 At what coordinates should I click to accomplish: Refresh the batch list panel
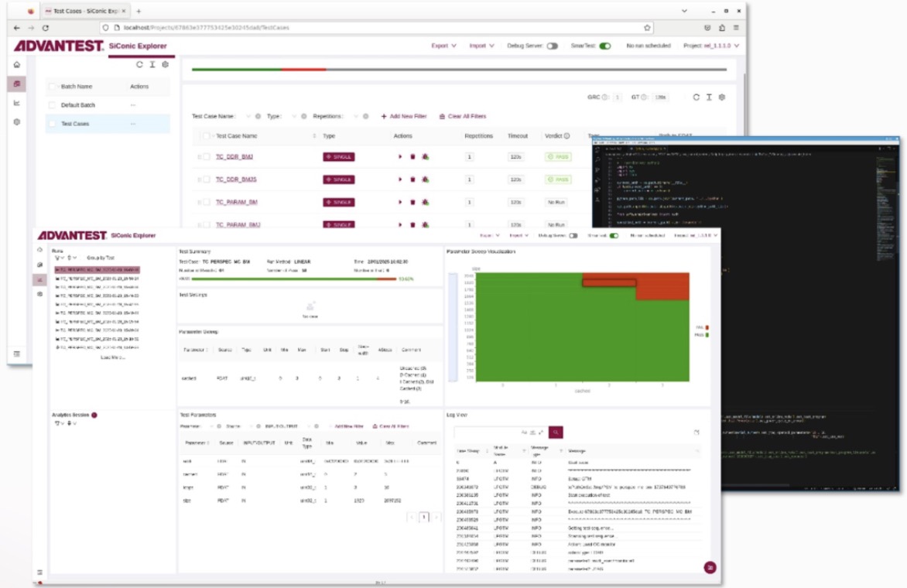point(139,65)
